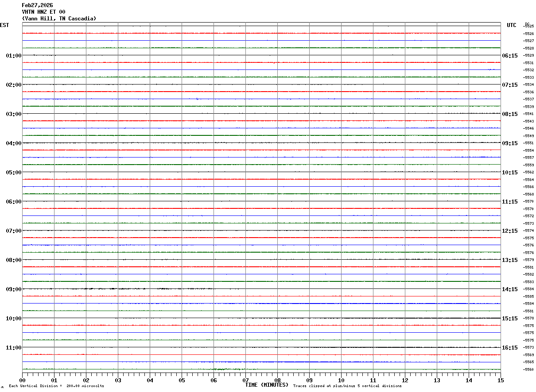Click the "13" minute axis label
This screenshot has height=392, width=536.
coord(437,380)
